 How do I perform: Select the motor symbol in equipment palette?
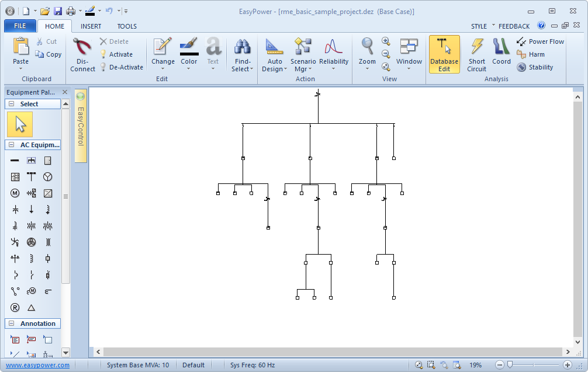(x=15, y=193)
